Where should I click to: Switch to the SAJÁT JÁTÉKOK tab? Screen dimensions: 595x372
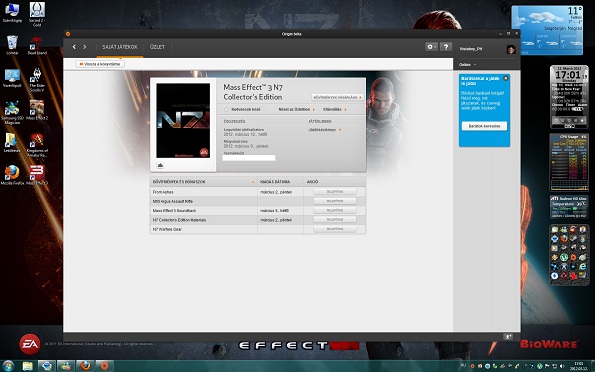click(120, 47)
